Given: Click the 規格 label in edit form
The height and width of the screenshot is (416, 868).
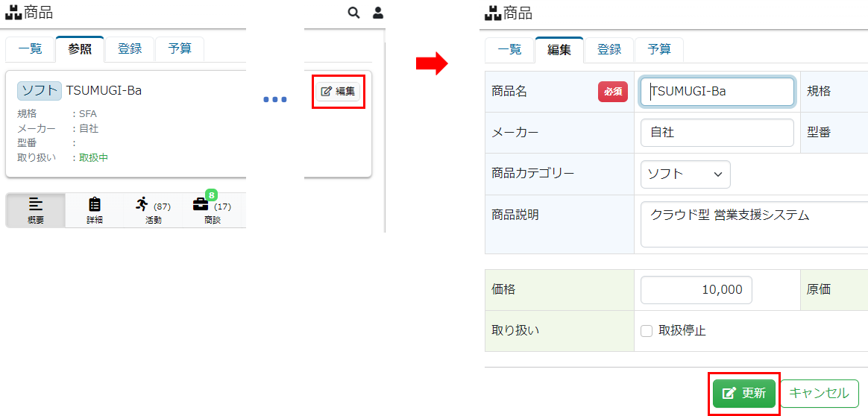Looking at the screenshot, I should (x=818, y=92).
